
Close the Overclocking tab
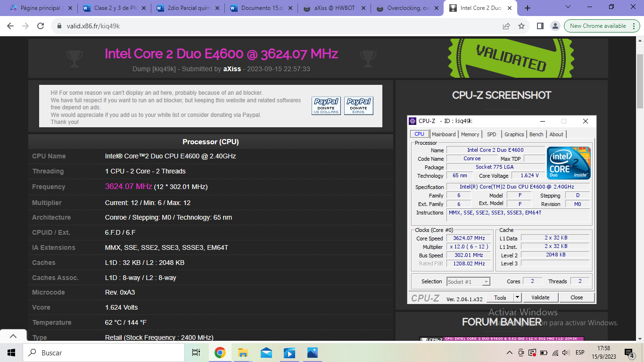tap(438, 8)
